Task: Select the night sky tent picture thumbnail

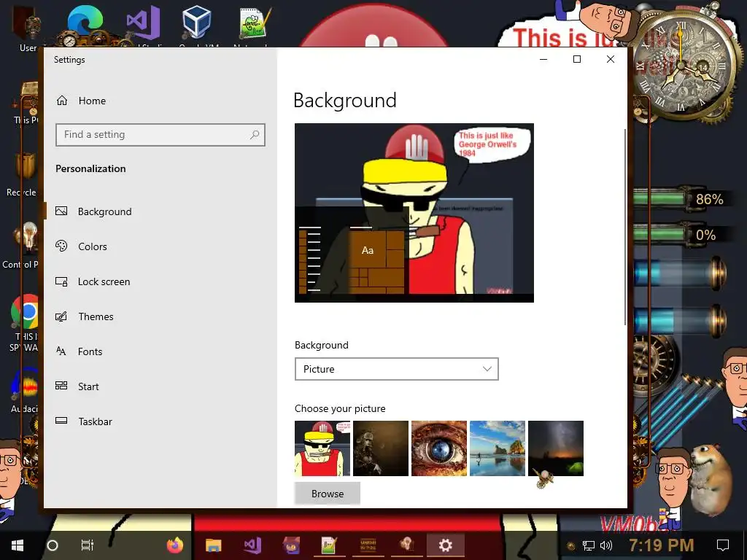Action: pyautogui.click(x=555, y=448)
